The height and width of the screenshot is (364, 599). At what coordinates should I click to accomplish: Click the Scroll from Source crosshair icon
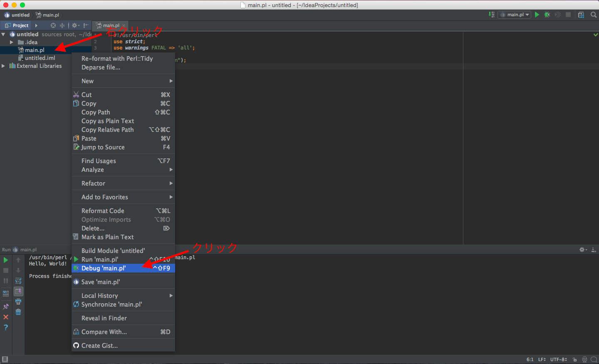(53, 25)
